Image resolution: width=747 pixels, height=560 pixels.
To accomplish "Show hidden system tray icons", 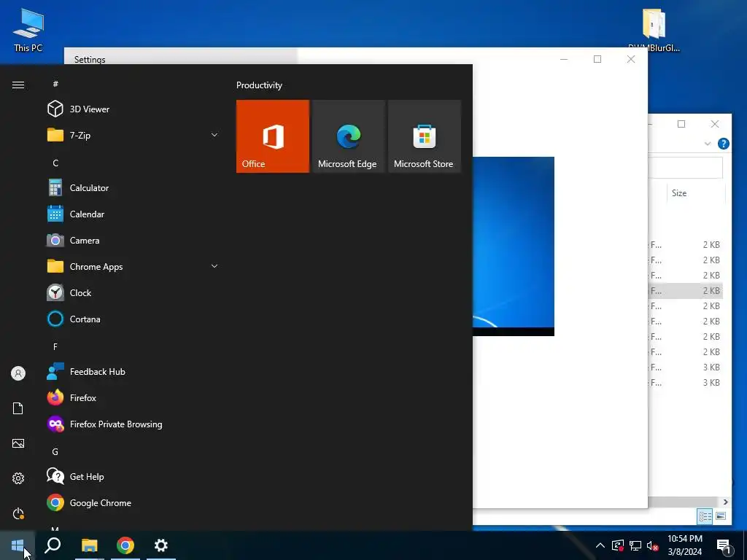I will click(600, 545).
